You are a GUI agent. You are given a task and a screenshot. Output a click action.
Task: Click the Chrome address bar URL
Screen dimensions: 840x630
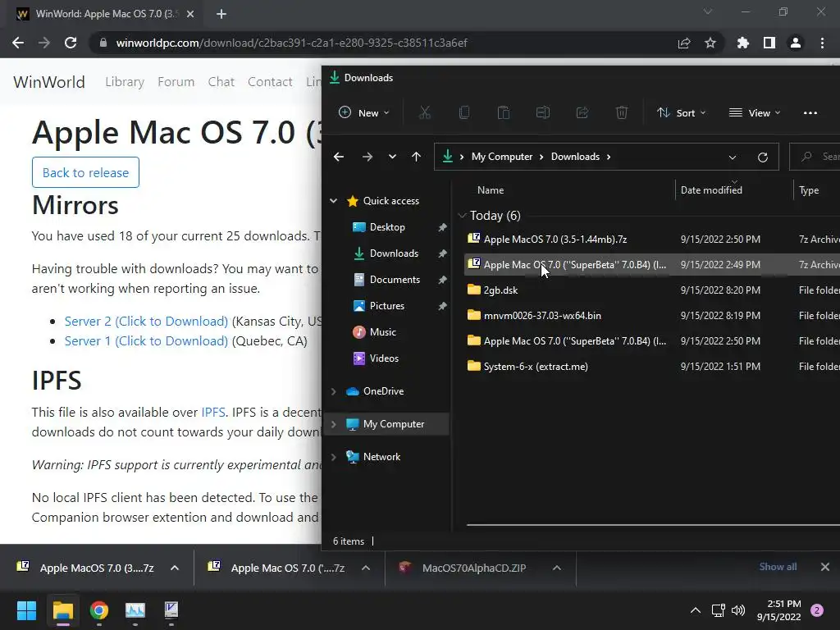292,43
